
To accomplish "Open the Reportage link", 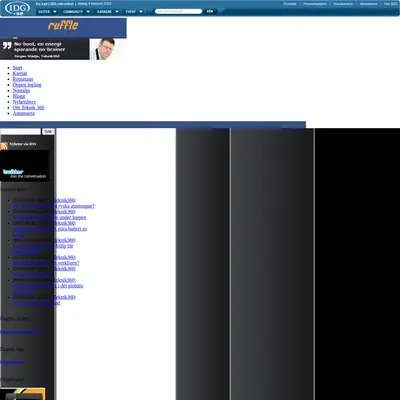I will pos(23,79).
